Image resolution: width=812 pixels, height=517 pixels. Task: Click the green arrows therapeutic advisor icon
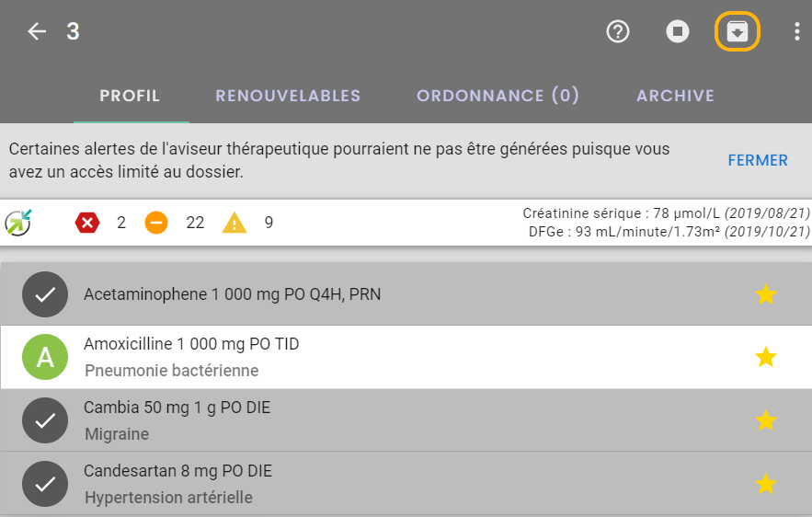pyautogui.click(x=18, y=223)
